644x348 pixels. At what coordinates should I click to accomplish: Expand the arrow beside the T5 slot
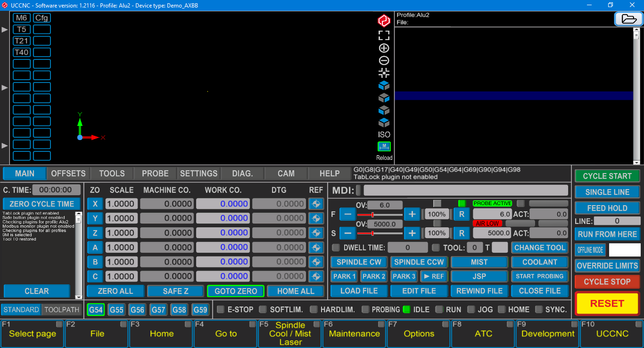click(5, 29)
